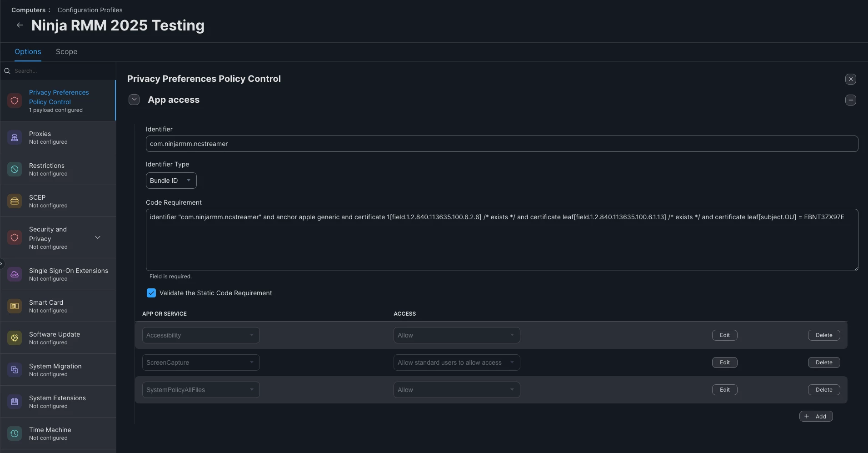This screenshot has height=453, width=868.
Task: Click the back arrow beside Ninja RMM title
Action: point(20,25)
